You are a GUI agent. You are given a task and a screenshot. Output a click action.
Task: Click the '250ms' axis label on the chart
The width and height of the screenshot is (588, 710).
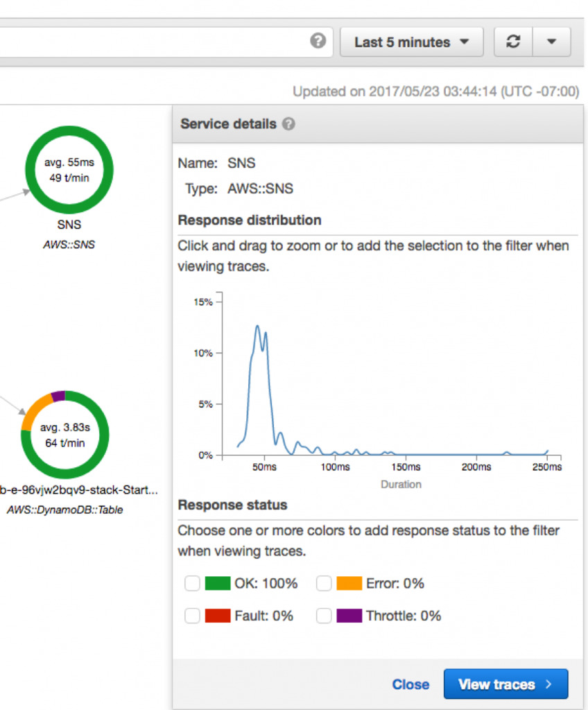click(x=547, y=467)
